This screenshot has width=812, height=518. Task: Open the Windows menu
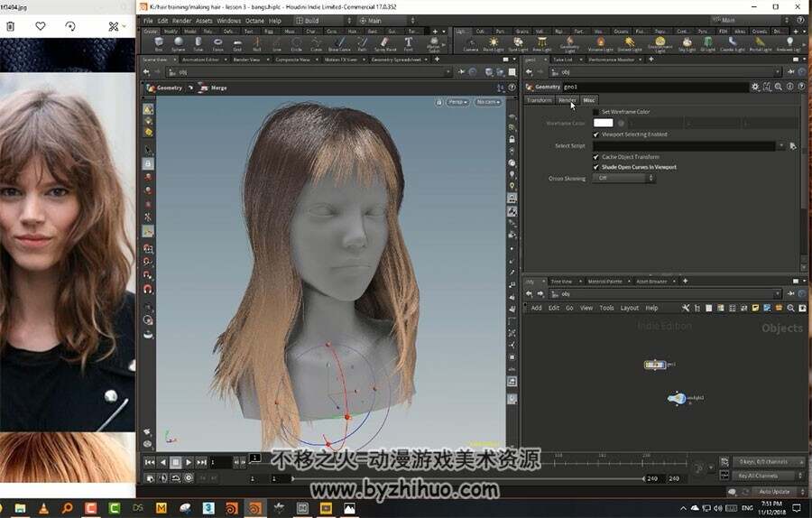(x=229, y=21)
